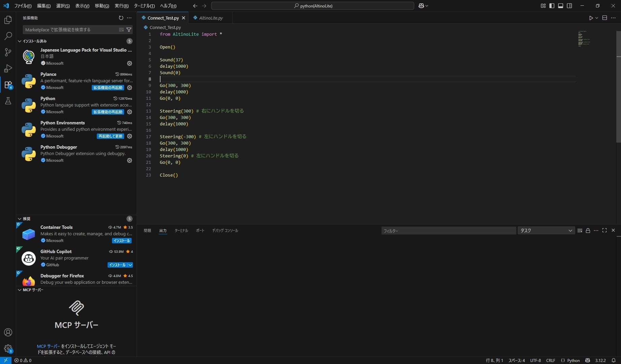Expand GitHub Copilot install dropdown arrow

coord(130,265)
